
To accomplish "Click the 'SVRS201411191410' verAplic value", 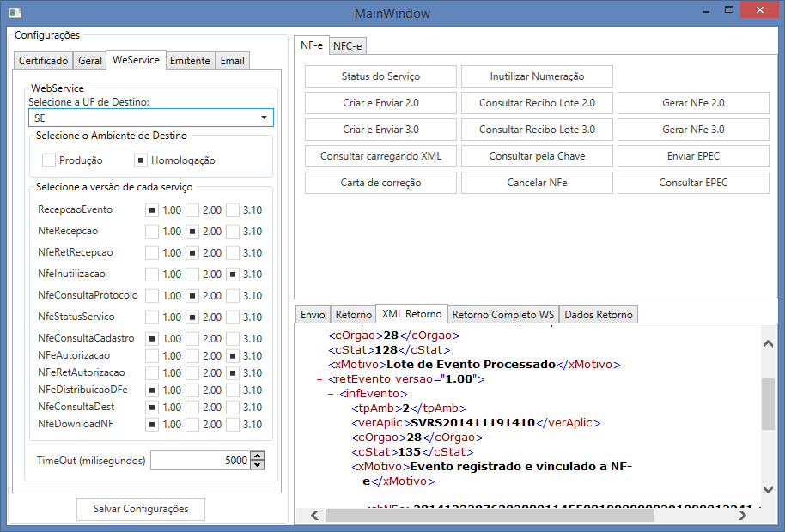I will (472, 423).
